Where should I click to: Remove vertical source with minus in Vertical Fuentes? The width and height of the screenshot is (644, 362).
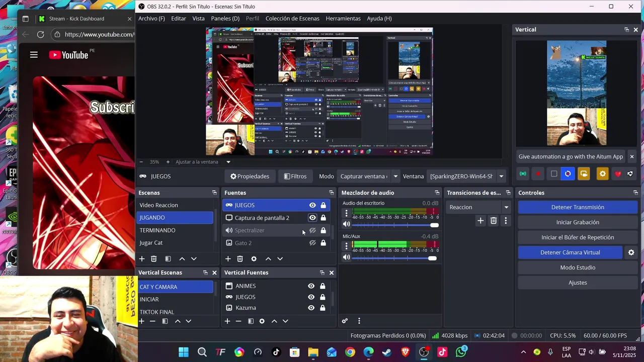tap(238, 321)
